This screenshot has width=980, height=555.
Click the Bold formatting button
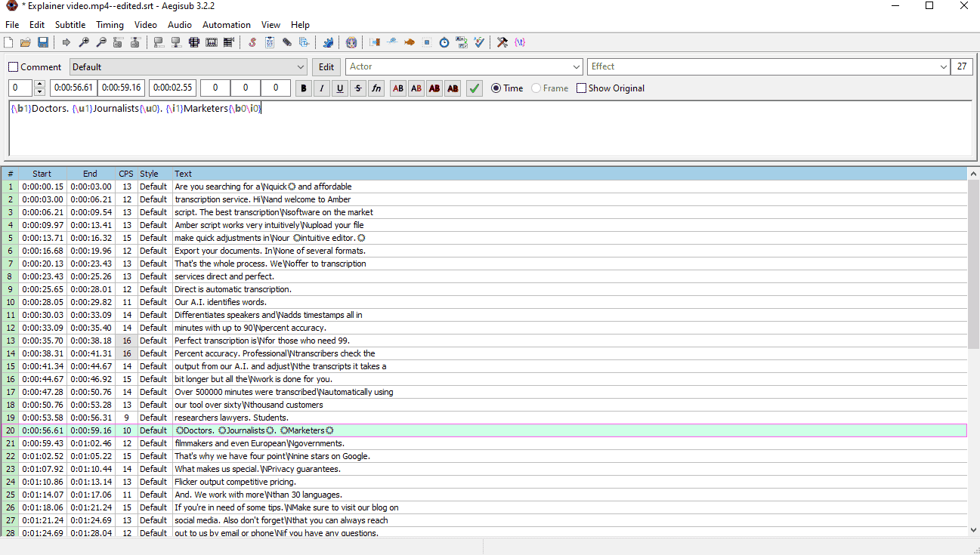(304, 88)
